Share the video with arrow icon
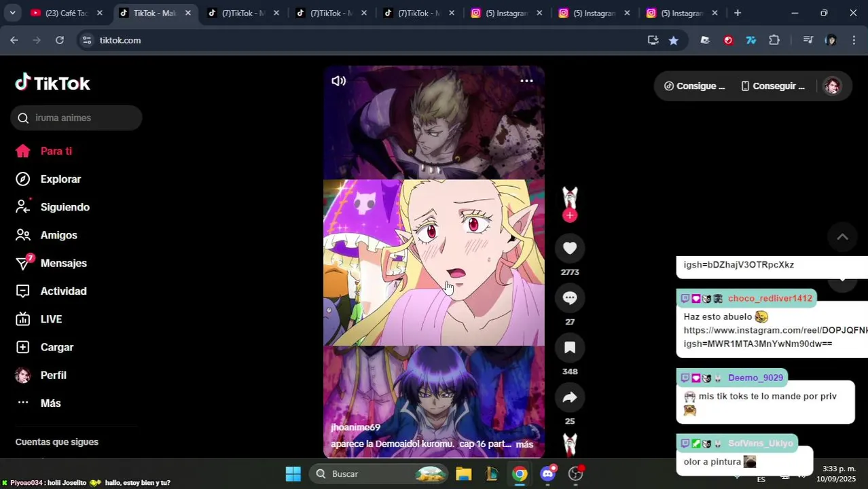The image size is (868, 489). tap(570, 397)
